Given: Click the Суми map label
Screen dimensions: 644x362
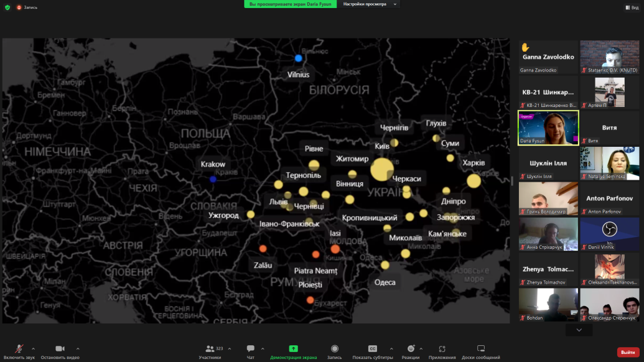Looking at the screenshot, I should point(450,143).
